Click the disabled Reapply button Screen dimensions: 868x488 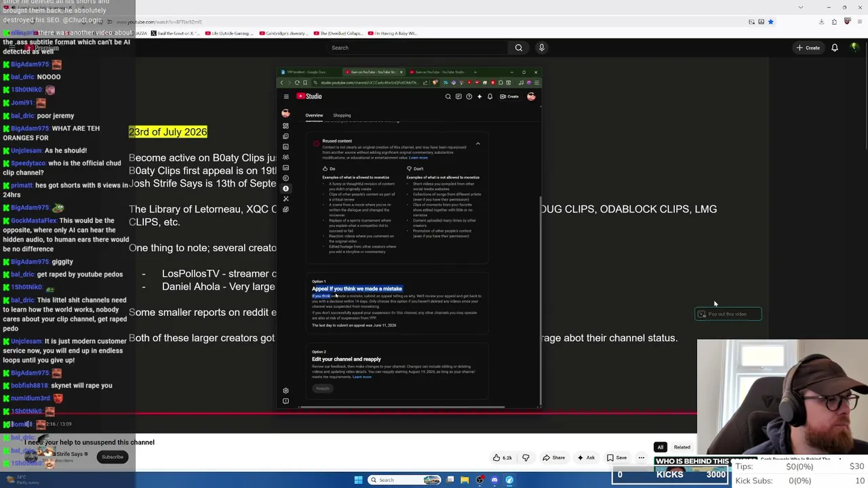323,388
